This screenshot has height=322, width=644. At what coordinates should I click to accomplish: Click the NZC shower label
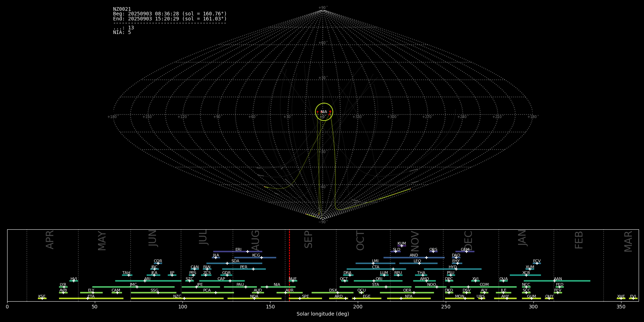click(x=177, y=297)
